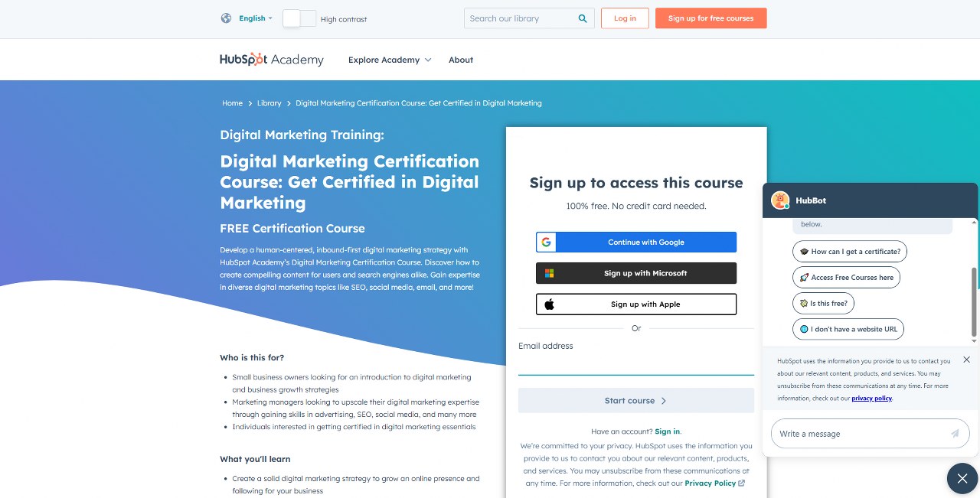Focus the Email address input field
This screenshot has width=980, height=498.
tap(636, 365)
